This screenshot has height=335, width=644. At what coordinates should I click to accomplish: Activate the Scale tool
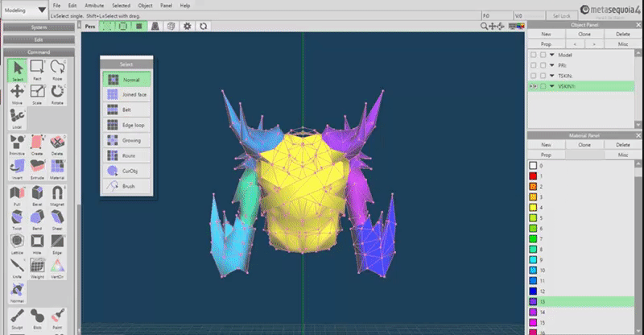click(37, 94)
